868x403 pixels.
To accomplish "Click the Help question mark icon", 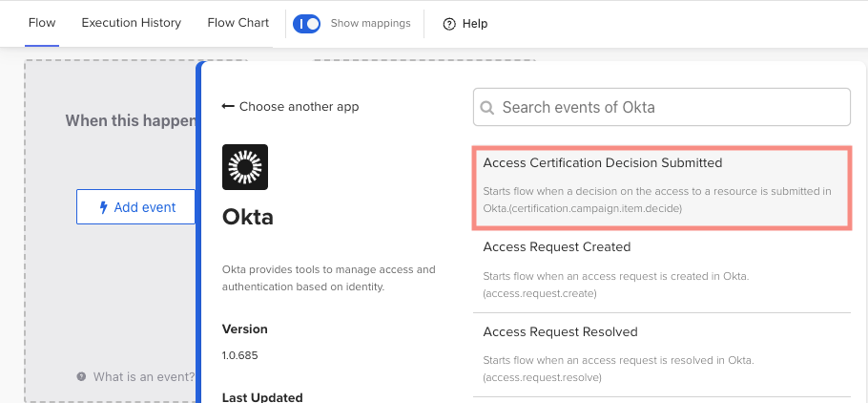I will click(449, 24).
